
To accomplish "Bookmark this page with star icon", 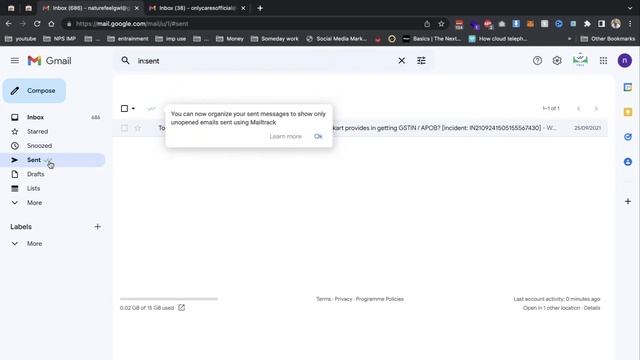I will pyautogui.click(x=441, y=24).
